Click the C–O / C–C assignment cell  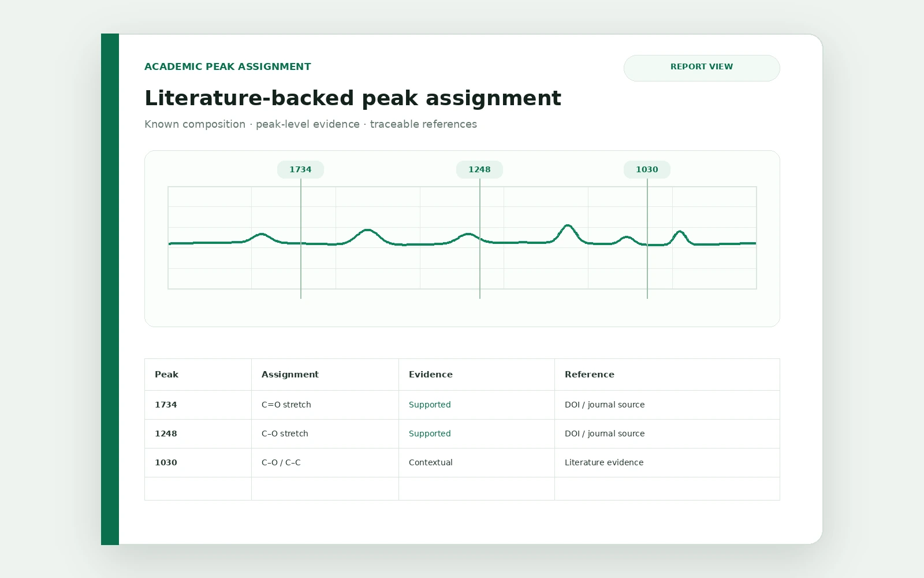tap(325, 463)
